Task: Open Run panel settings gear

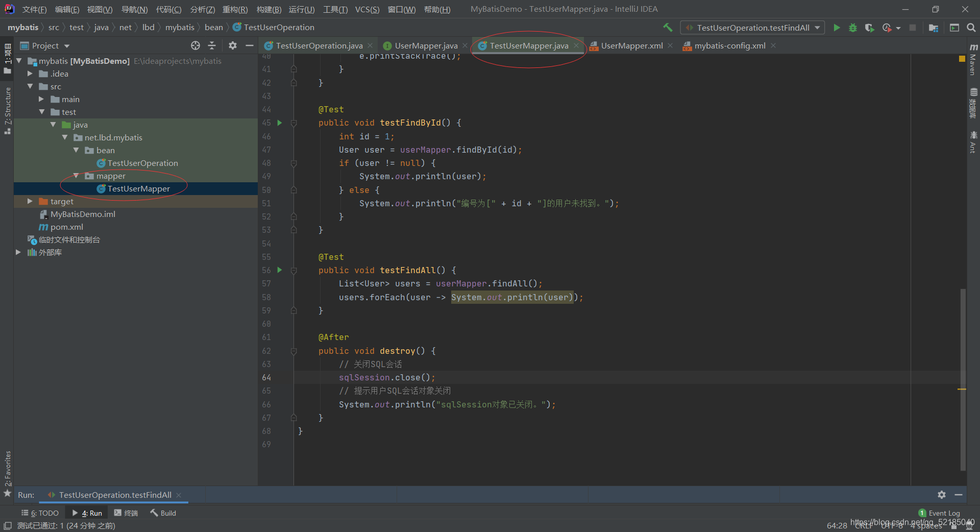Action: tap(942, 494)
